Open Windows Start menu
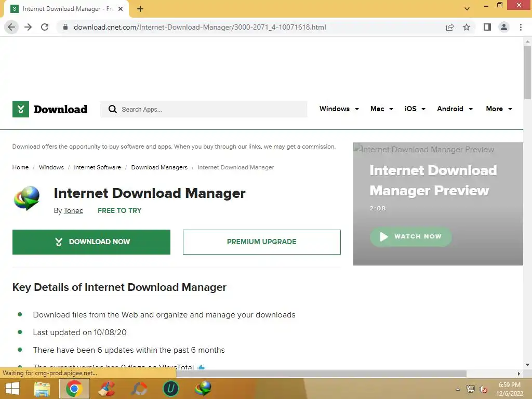This screenshot has width=532, height=399. 12,389
